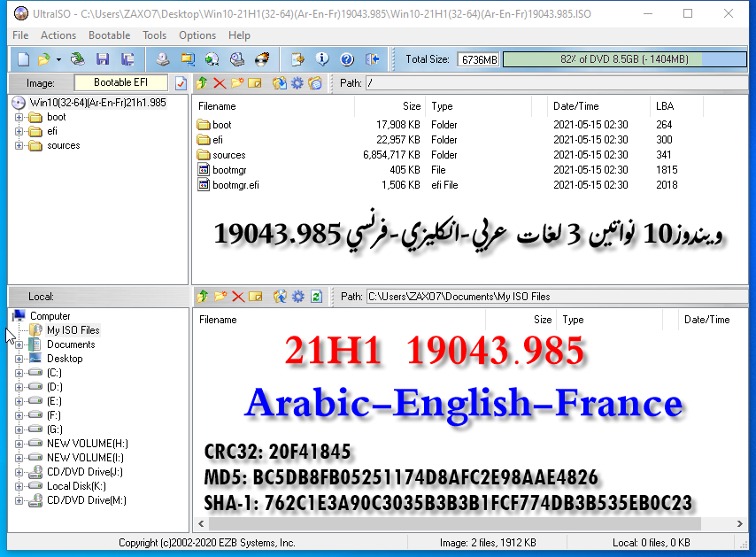The width and height of the screenshot is (756, 557).
Task: Open the File menu
Action: (20, 35)
